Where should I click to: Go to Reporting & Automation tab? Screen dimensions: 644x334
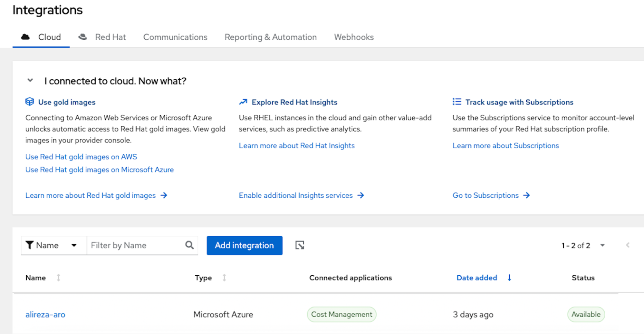click(271, 37)
